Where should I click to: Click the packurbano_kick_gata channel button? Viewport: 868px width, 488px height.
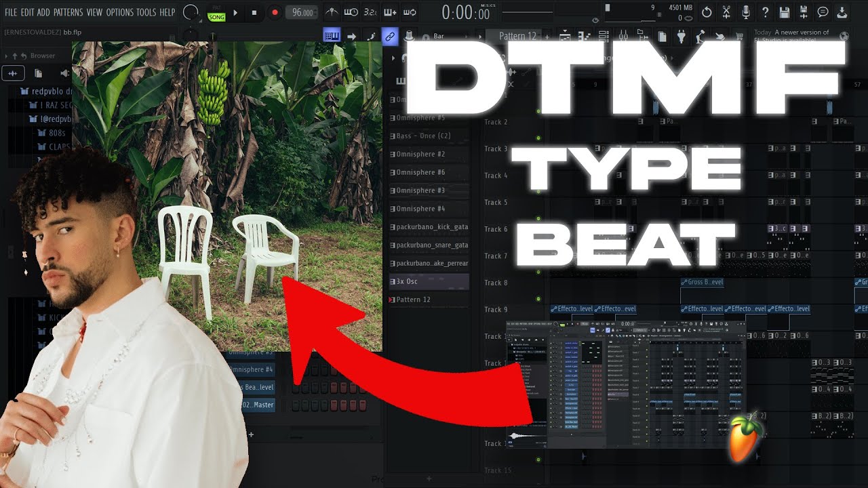pyautogui.click(x=428, y=227)
